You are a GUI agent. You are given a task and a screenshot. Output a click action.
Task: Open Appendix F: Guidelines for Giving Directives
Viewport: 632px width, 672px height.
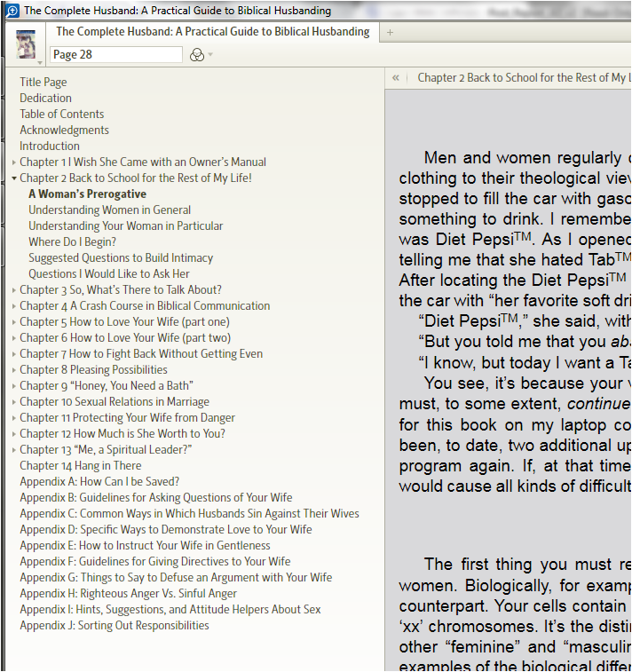(x=155, y=561)
